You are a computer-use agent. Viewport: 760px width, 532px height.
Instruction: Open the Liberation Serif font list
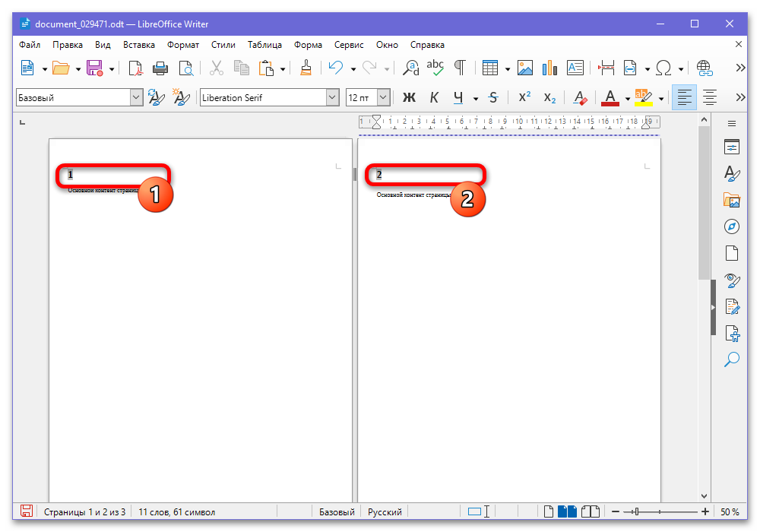click(332, 98)
